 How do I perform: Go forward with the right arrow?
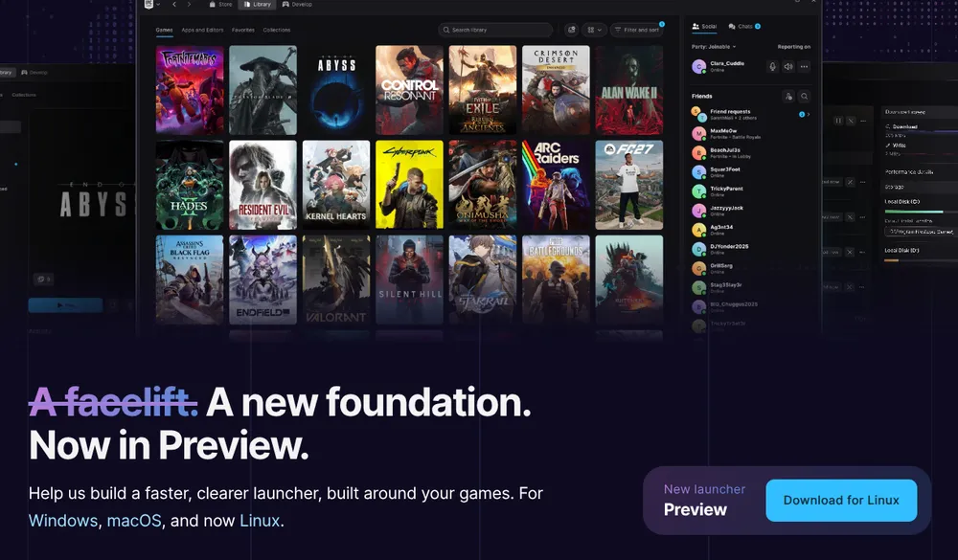point(189,4)
